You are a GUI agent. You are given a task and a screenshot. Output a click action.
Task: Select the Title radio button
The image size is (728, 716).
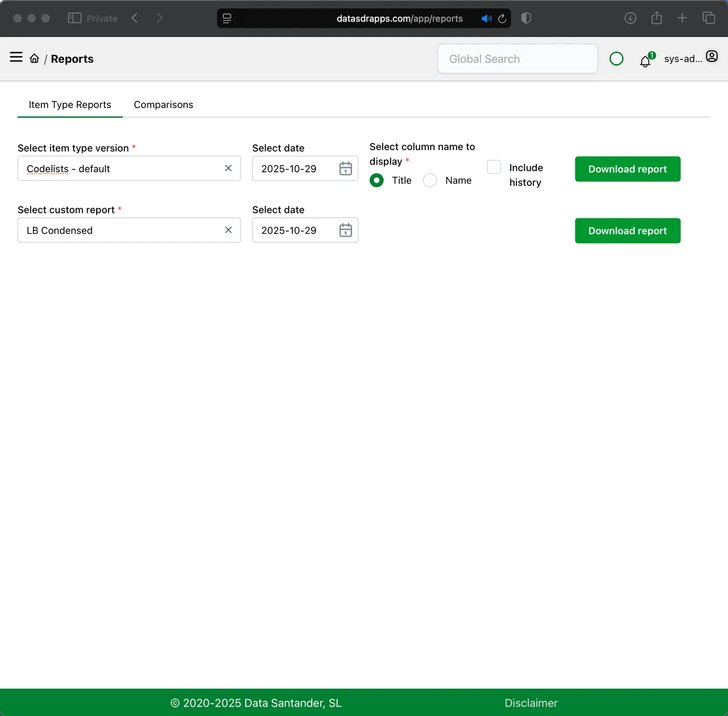[377, 180]
